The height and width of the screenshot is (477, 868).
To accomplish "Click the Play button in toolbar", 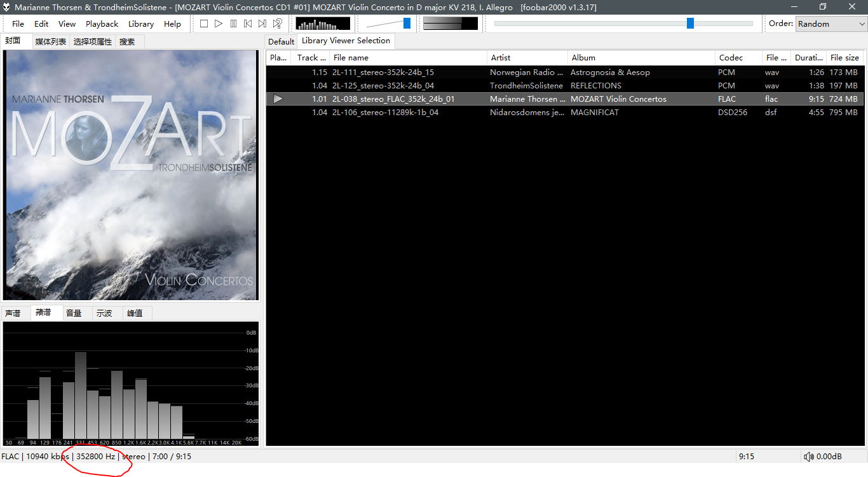I will [219, 24].
